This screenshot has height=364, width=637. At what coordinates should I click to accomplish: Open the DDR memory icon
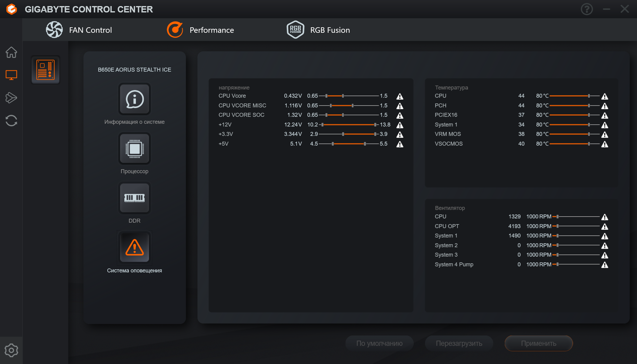click(134, 198)
